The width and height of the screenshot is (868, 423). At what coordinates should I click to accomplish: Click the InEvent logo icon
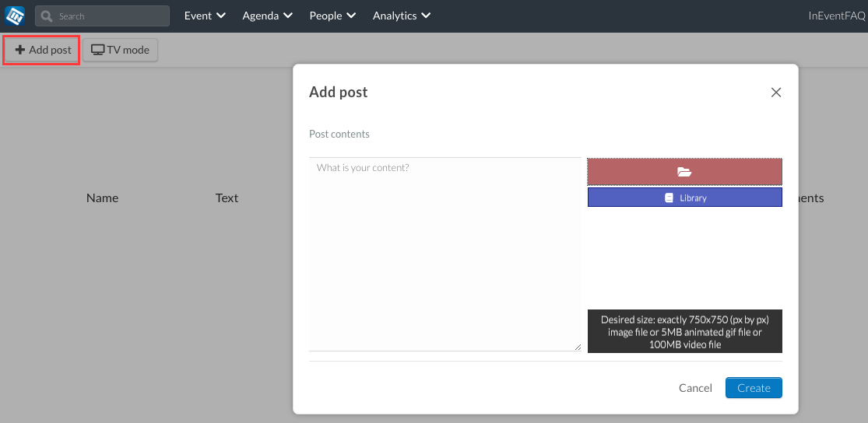[x=15, y=16]
